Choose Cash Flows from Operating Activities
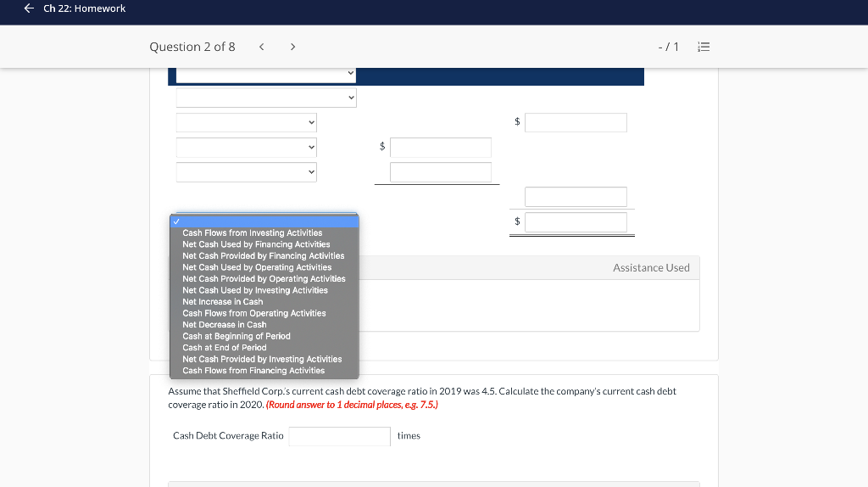Viewport: 868px width, 487px height. pyautogui.click(x=254, y=313)
